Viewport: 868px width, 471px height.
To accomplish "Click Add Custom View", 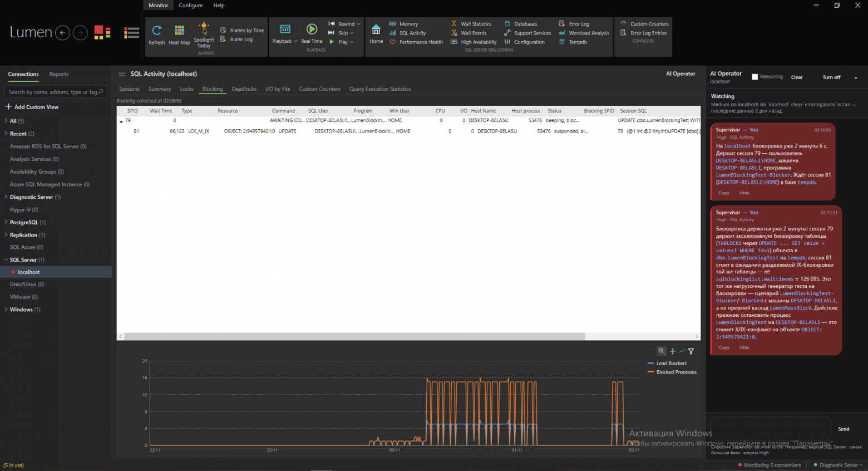I will pos(32,107).
